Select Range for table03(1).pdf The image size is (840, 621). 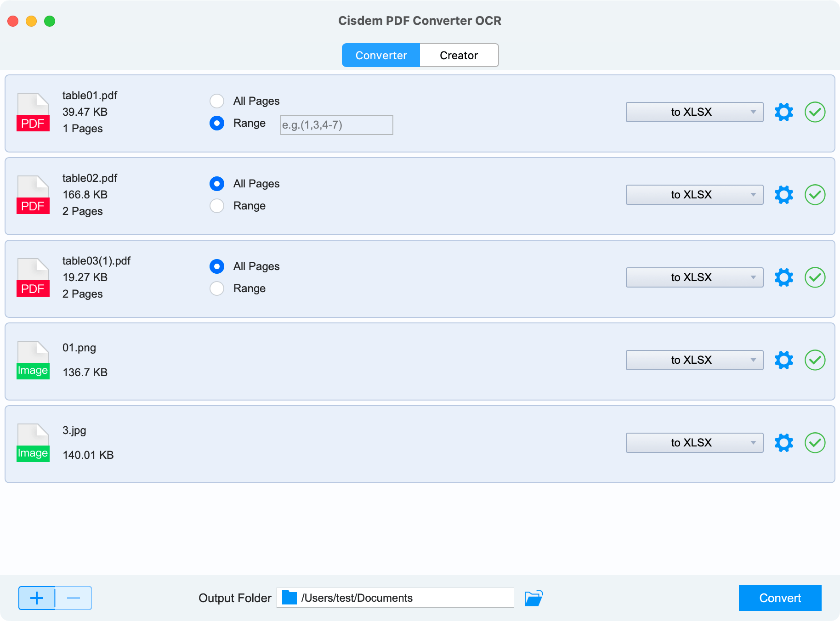(216, 288)
